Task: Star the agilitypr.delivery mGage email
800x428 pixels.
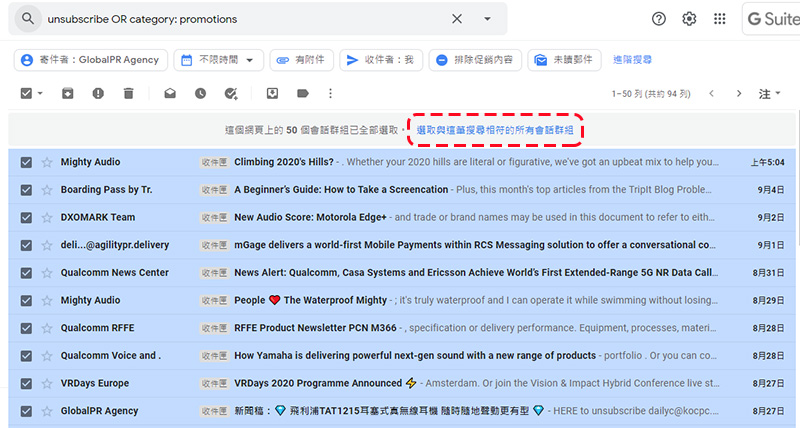Action: tap(47, 245)
